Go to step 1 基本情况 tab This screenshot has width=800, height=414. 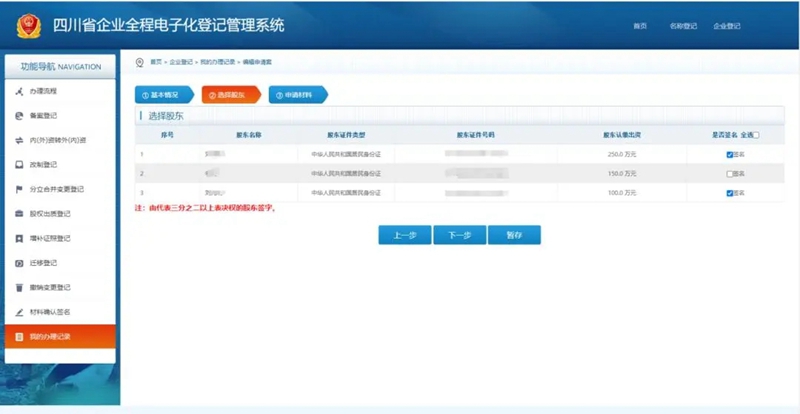click(164, 95)
